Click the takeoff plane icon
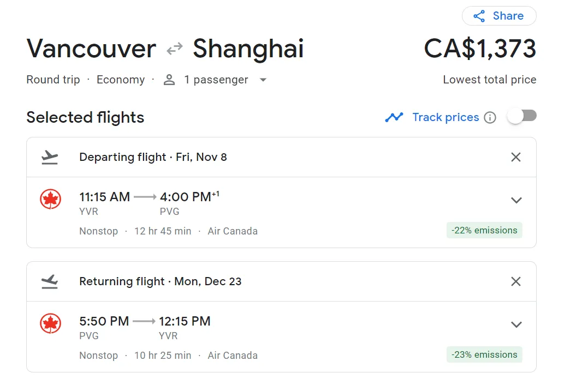 (50, 157)
